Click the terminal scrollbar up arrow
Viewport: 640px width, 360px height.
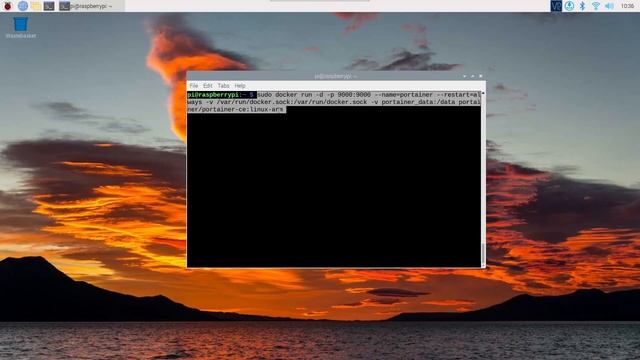(x=483, y=93)
